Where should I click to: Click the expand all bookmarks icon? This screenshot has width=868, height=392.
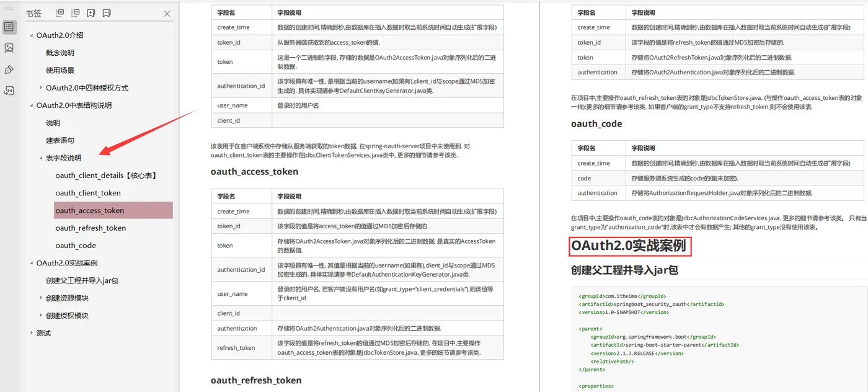pyautogui.click(x=60, y=13)
